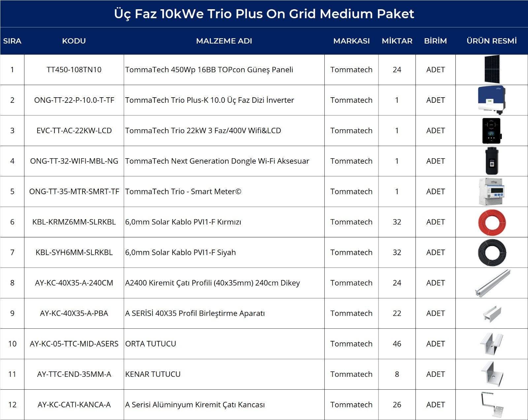
Task: Click the SIRA column header
Action: click(12, 41)
